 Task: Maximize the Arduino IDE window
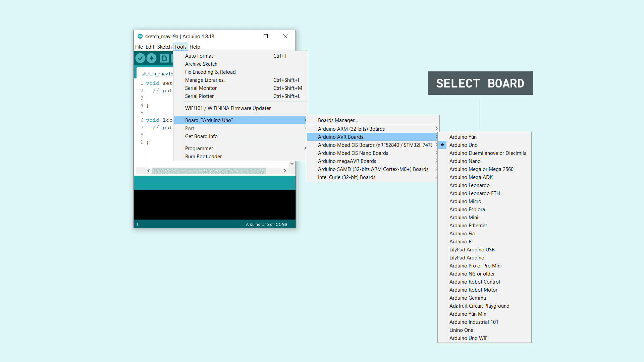(x=266, y=36)
